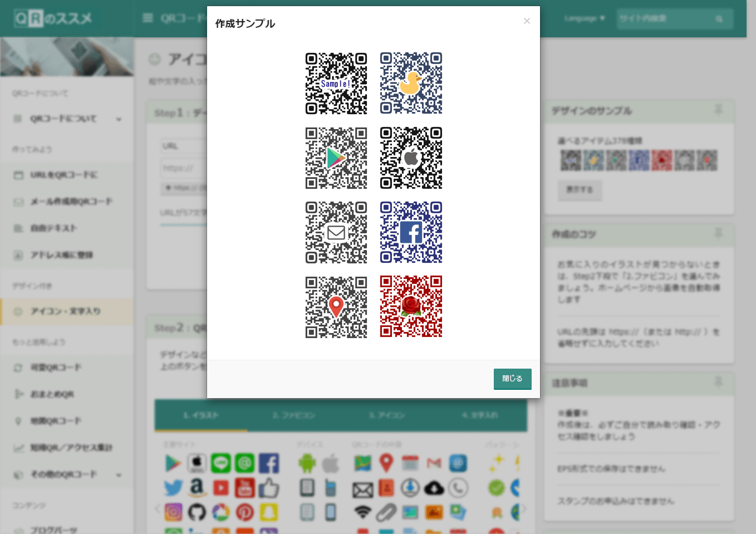
Task: Pick the Instagram illustration icon
Action: coord(173,512)
